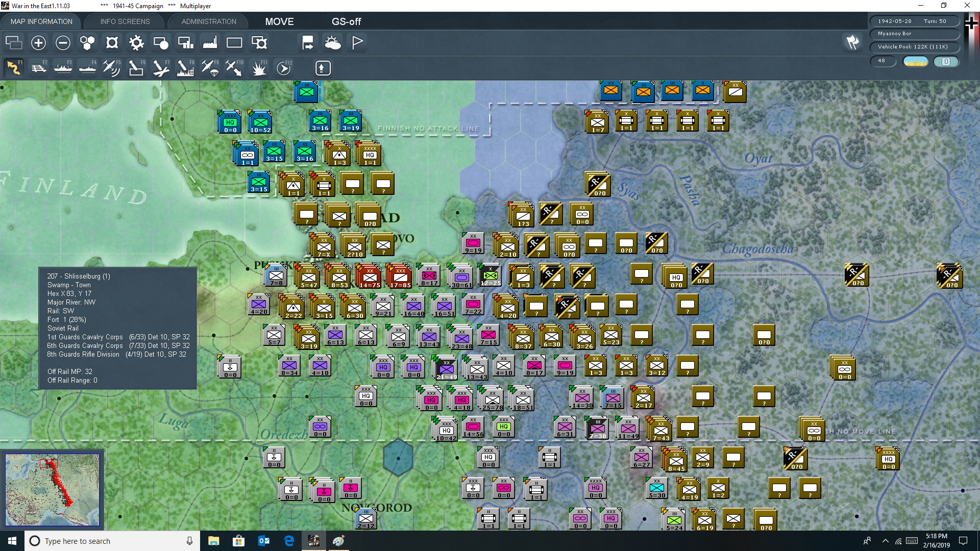The height and width of the screenshot is (551, 980).
Task: Select the 14=75 red corps counter
Action: click(x=370, y=276)
